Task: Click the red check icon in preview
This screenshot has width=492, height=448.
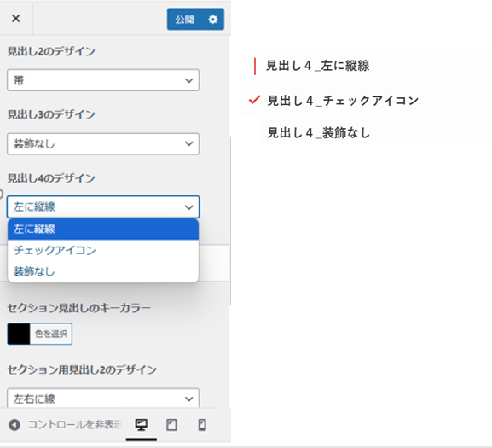Action: (x=254, y=100)
